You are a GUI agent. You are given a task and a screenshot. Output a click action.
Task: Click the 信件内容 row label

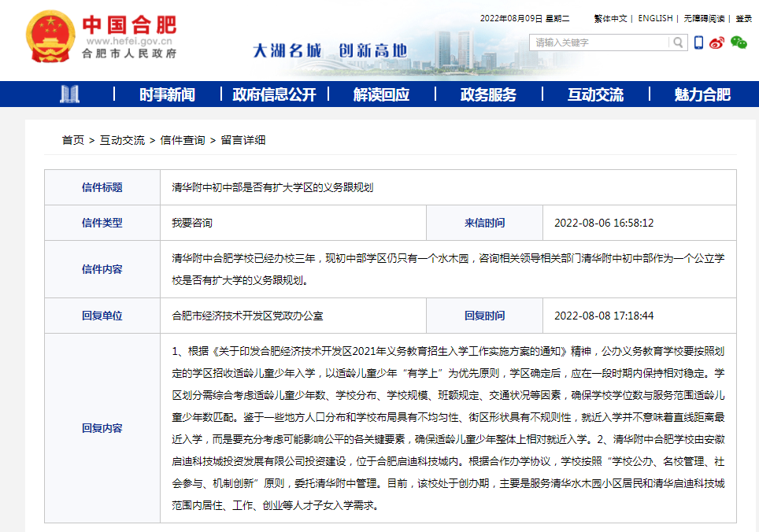click(x=102, y=269)
